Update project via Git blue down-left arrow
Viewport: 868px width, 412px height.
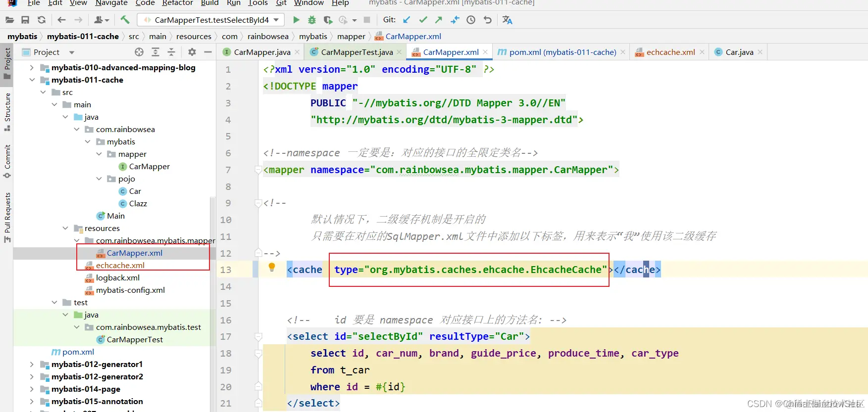(x=407, y=20)
